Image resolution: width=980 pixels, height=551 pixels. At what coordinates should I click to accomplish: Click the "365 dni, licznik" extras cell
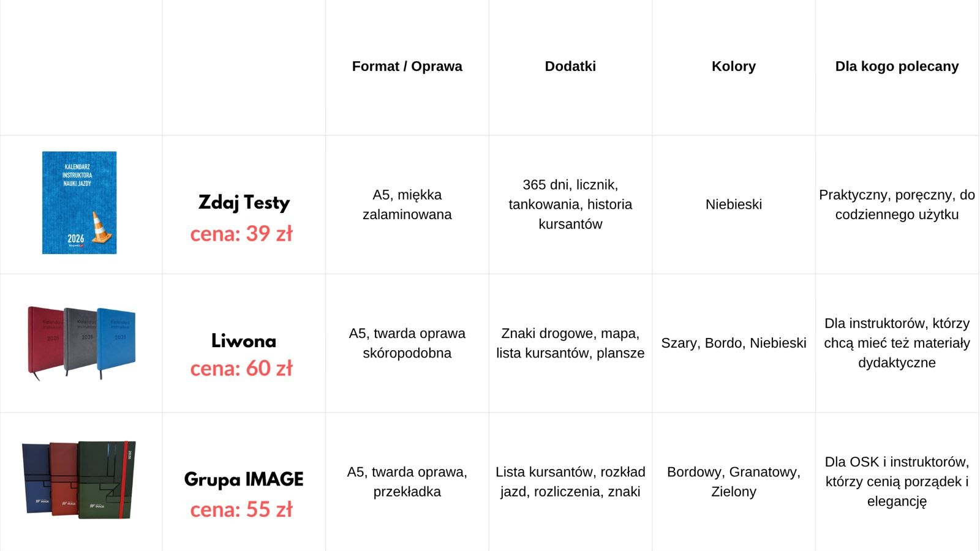tap(570, 204)
